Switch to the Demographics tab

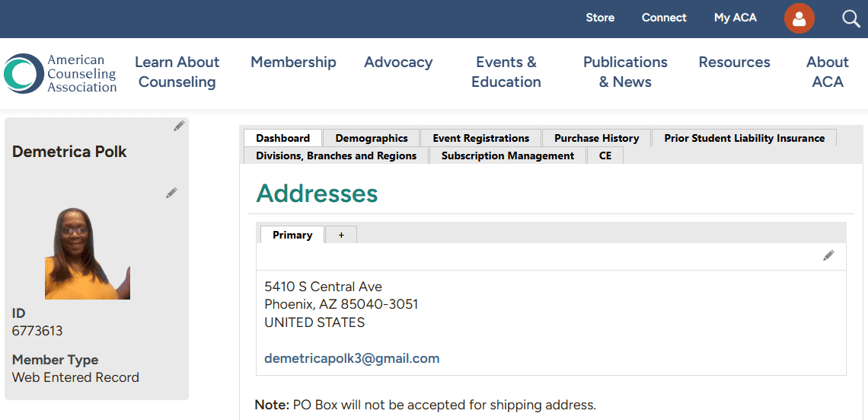click(372, 138)
